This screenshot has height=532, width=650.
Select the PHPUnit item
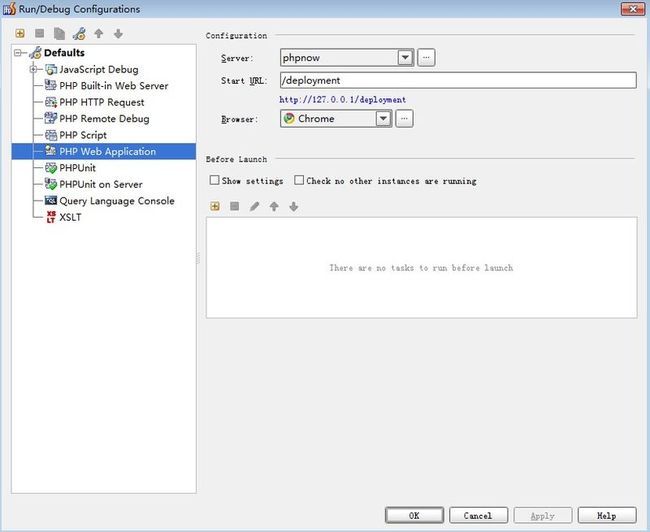[78, 168]
